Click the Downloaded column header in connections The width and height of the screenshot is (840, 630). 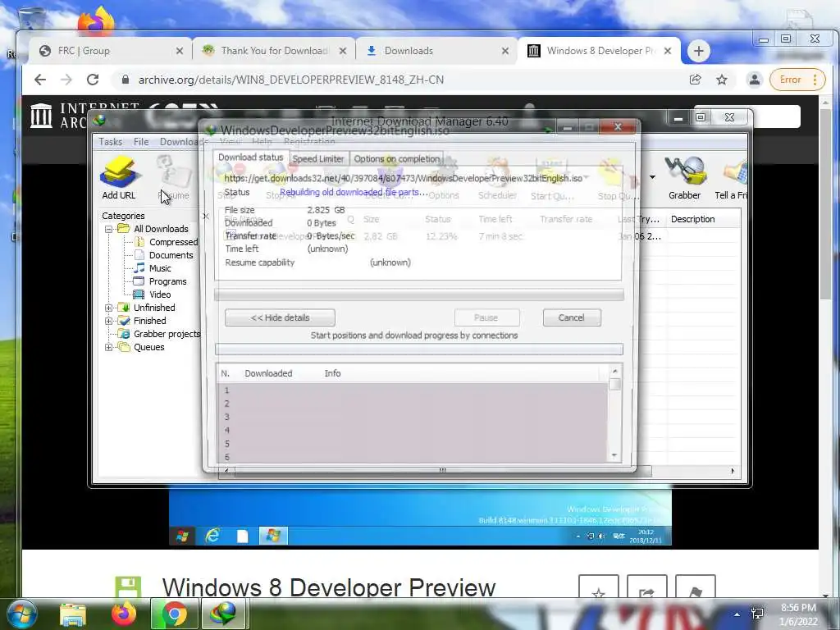pos(268,373)
